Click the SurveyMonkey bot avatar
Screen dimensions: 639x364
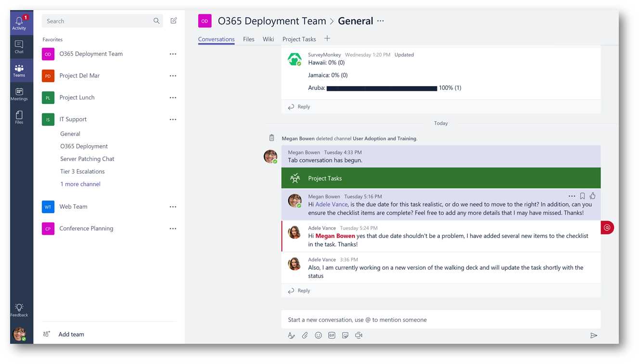click(x=294, y=59)
